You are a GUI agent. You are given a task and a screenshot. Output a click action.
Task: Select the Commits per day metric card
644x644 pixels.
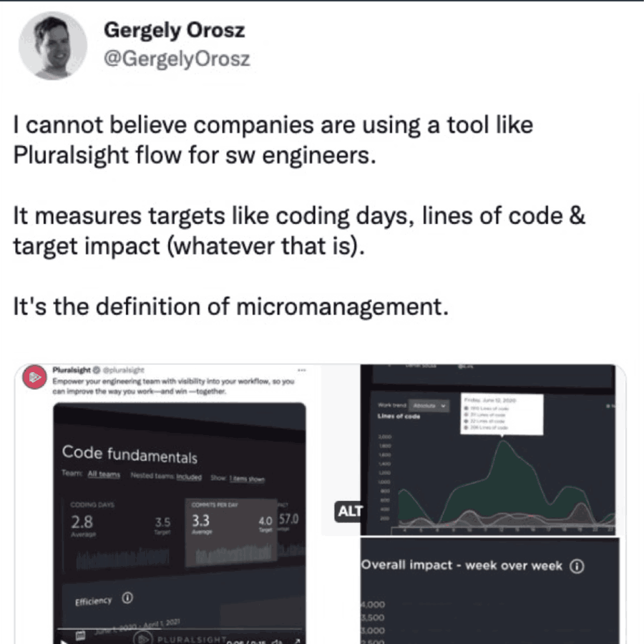230,530
